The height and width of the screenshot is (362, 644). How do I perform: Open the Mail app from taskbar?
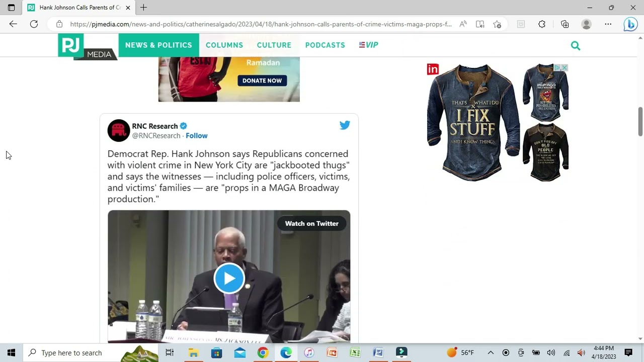(240, 352)
